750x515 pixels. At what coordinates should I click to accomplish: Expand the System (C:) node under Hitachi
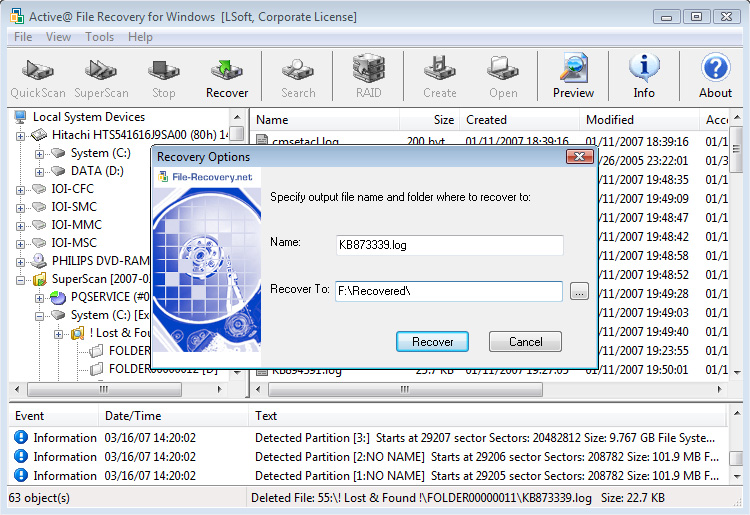click(x=39, y=154)
